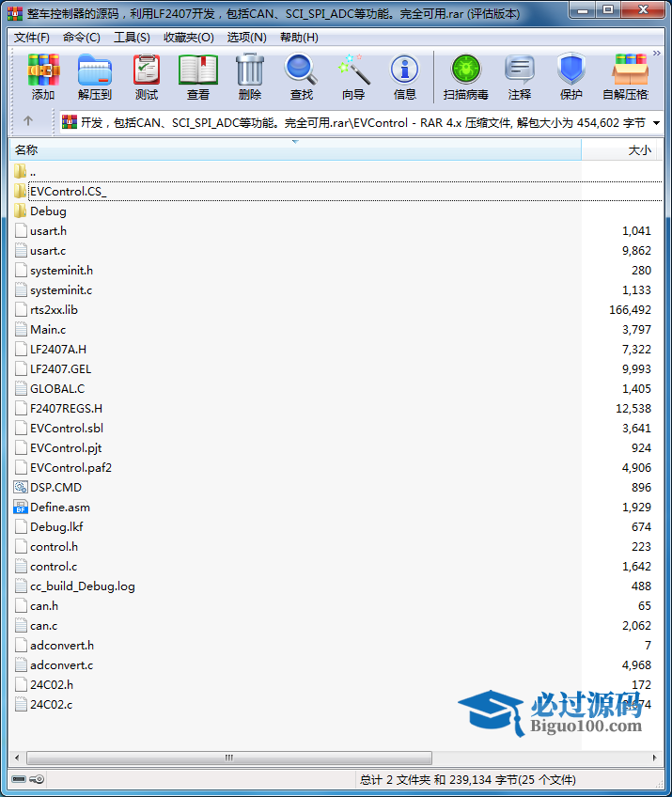Image resolution: width=672 pixels, height=797 pixels.
Task: Open the View (查看) book icon
Action: 198,77
